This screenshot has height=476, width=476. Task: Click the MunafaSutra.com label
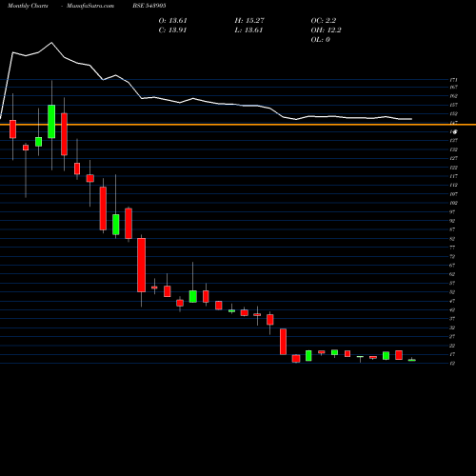click(90, 6)
